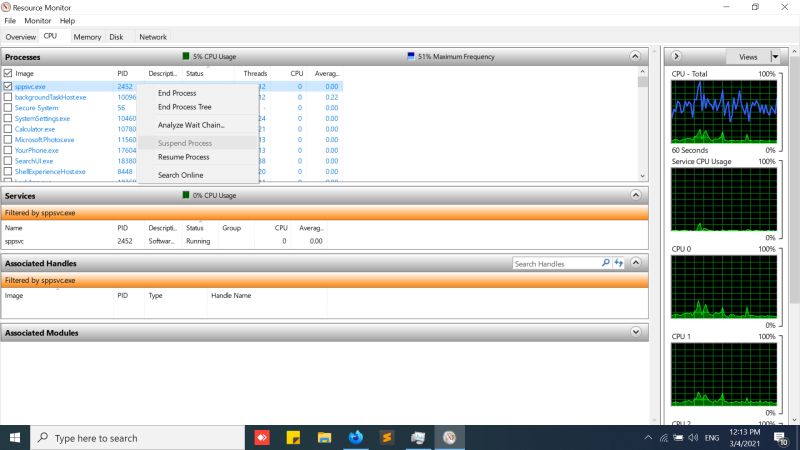Switch to the Disk tab

click(116, 37)
